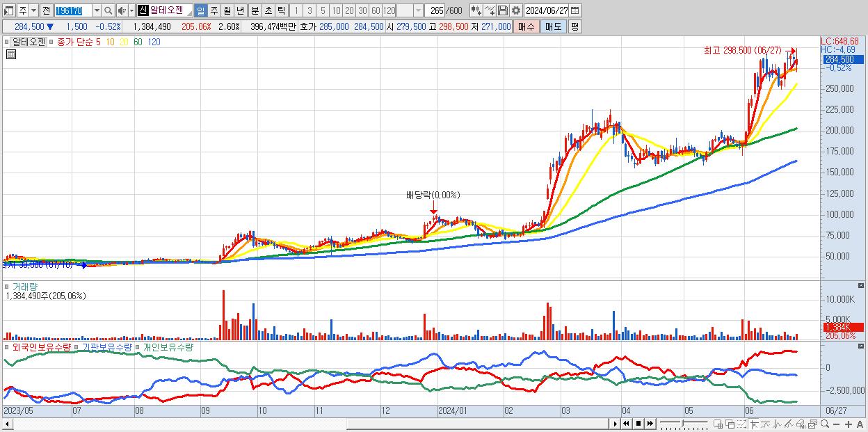Open empty interval combo box dropdown arrow
The width and height of the screenshot is (868, 432).
click(x=417, y=10)
